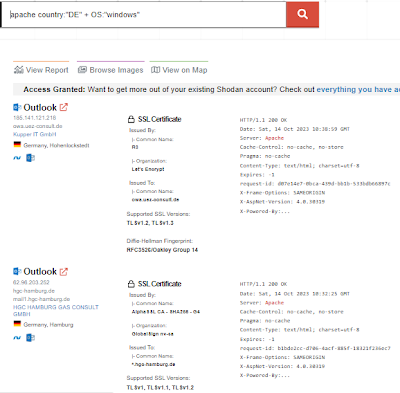
Task: Open the View Report tab
Action: coord(41,70)
